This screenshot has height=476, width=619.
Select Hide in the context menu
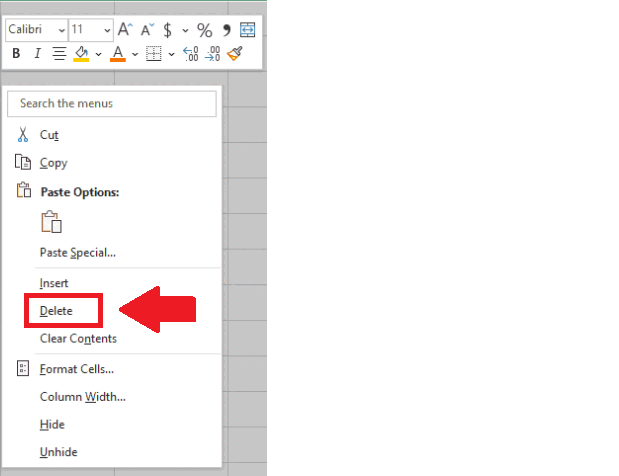(52, 424)
